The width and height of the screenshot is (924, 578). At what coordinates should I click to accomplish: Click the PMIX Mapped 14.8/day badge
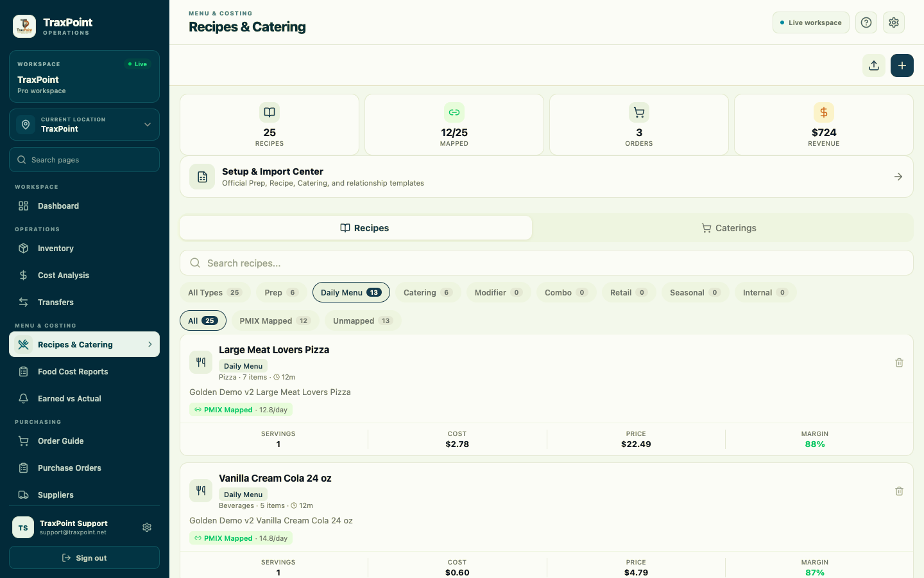pos(241,538)
